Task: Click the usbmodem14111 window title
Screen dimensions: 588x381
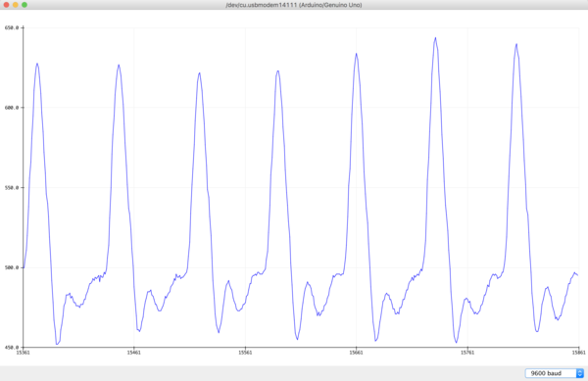Action: 294,5
